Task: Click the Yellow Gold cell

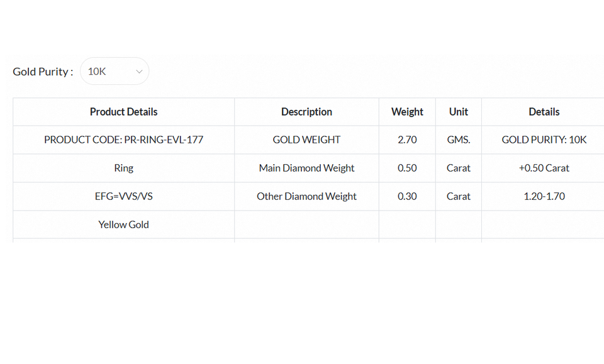Action: pos(123,224)
